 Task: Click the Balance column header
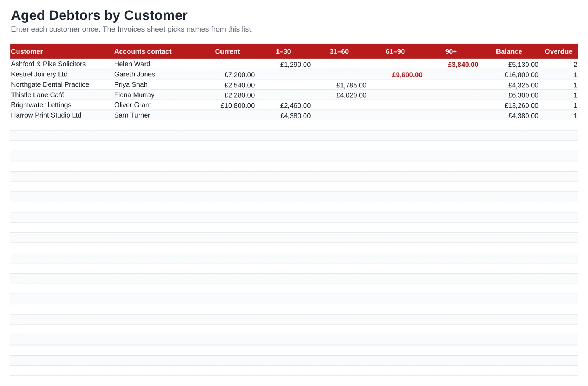(509, 51)
